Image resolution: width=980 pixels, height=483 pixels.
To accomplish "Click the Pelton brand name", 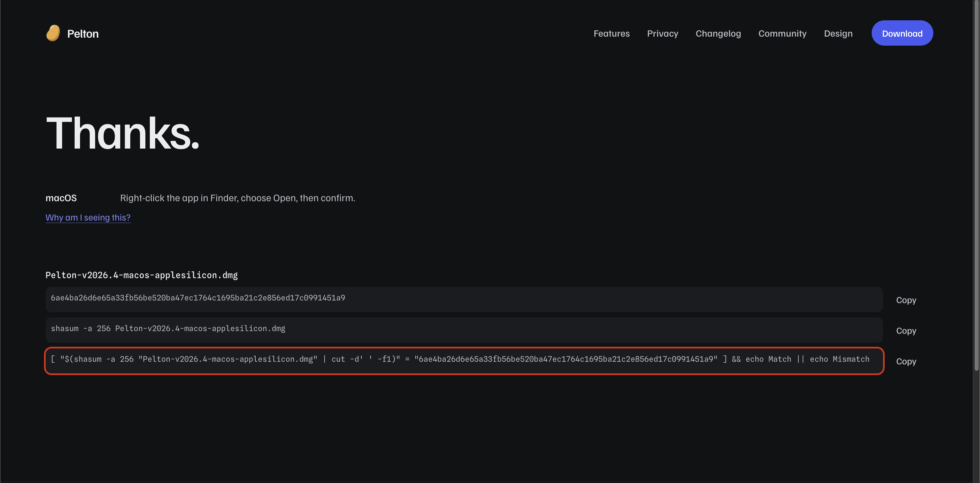I will pyautogui.click(x=83, y=33).
